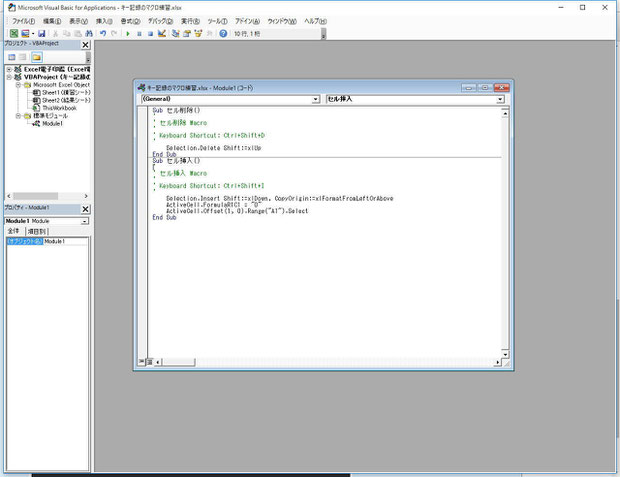Toggle Design Mode icon
The image size is (620, 477).
161,34
